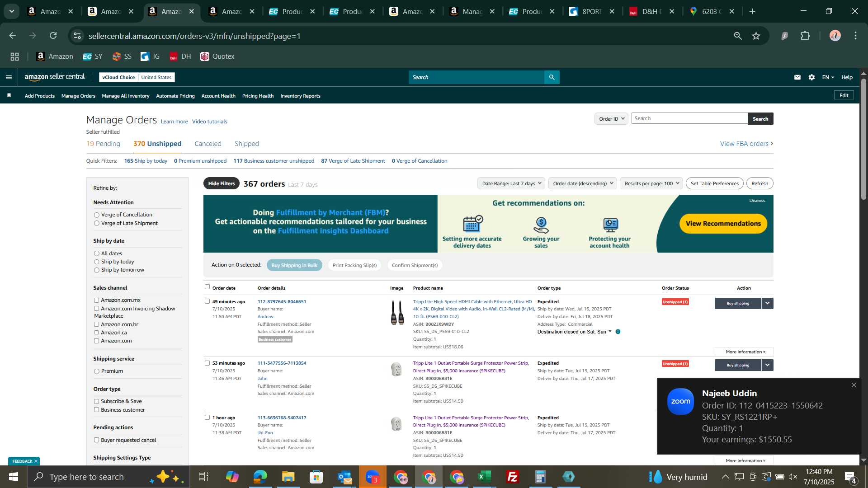Viewport: 868px width, 488px height.
Task: Switch to the Shipped orders tab
Action: coord(246,144)
